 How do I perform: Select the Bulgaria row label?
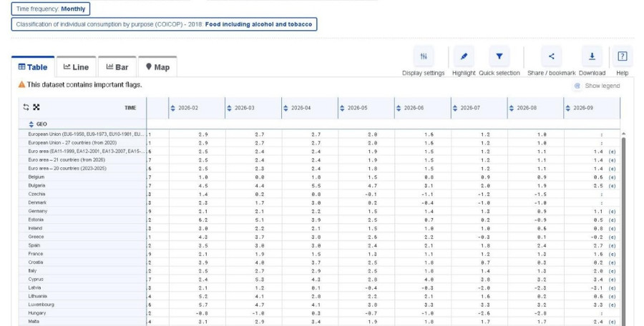coord(36,186)
